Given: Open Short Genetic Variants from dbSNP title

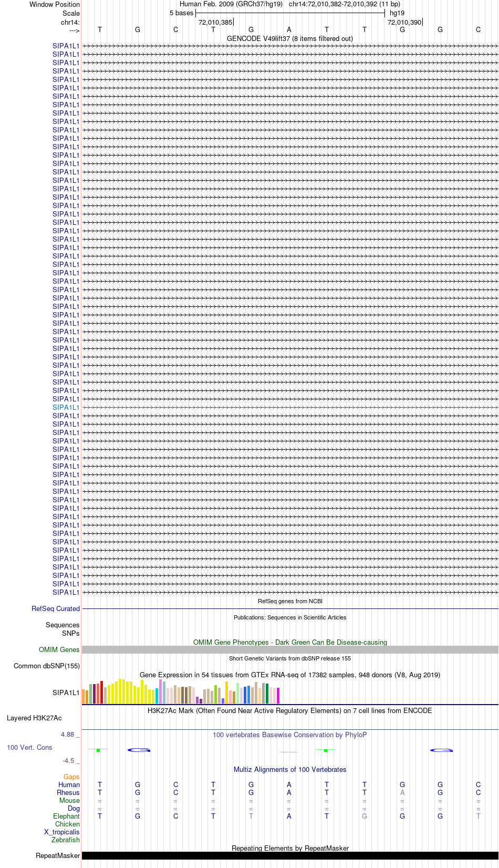Looking at the screenshot, I should pos(290,658).
